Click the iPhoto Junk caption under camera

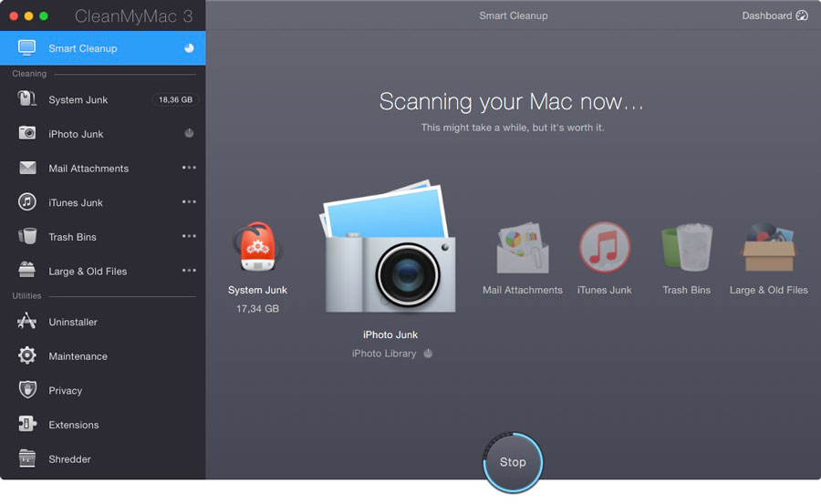(x=390, y=334)
